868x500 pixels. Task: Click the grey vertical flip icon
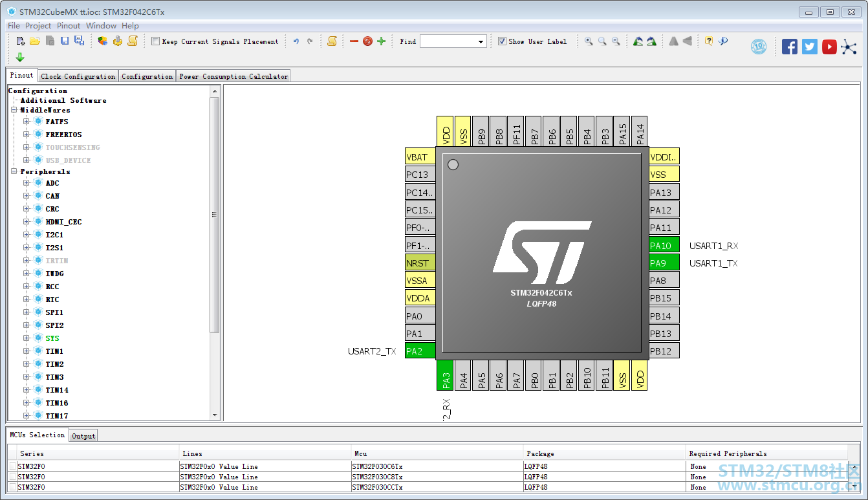687,41
